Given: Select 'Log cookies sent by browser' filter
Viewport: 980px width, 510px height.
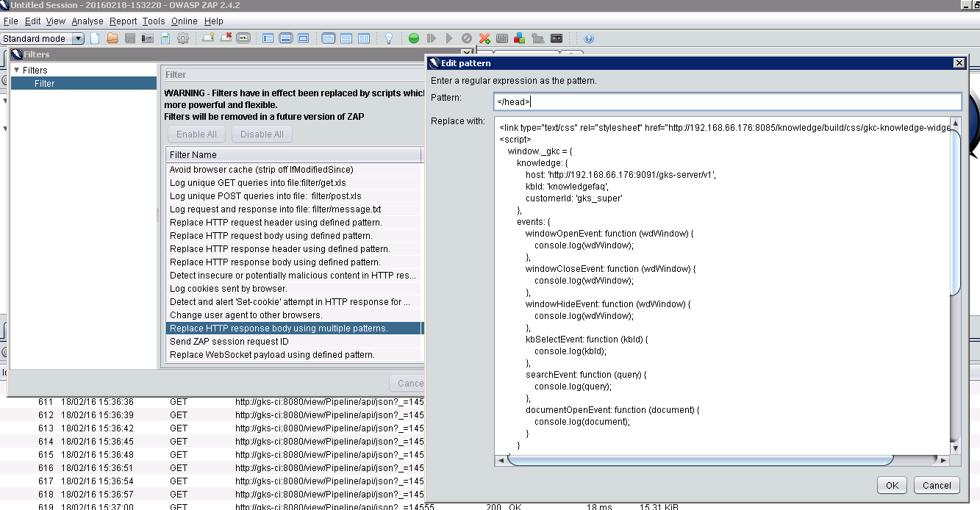Looking at the screenshot, I should click(228, 289).
